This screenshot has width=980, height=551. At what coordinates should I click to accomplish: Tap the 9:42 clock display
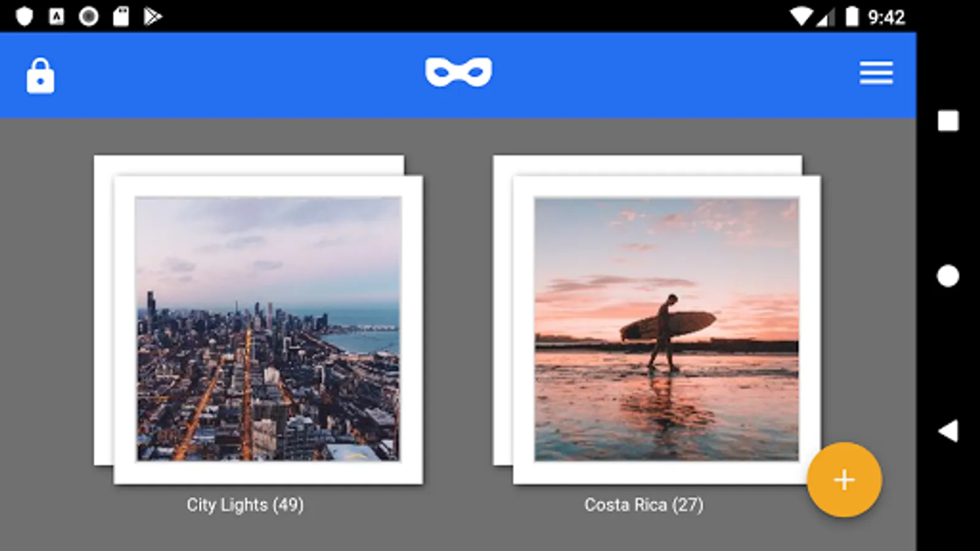pos(886,17)
